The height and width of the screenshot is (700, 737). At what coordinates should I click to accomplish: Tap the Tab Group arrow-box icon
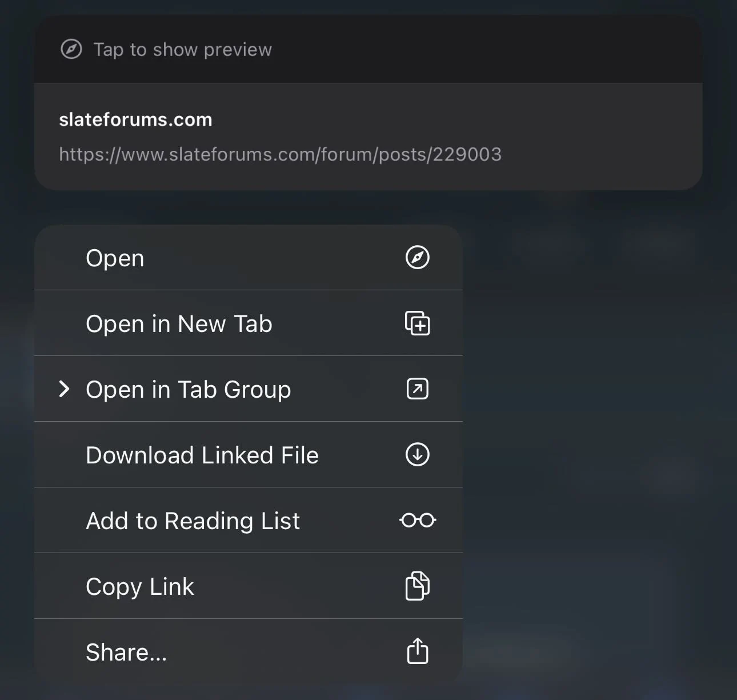(x=418, y=389)
